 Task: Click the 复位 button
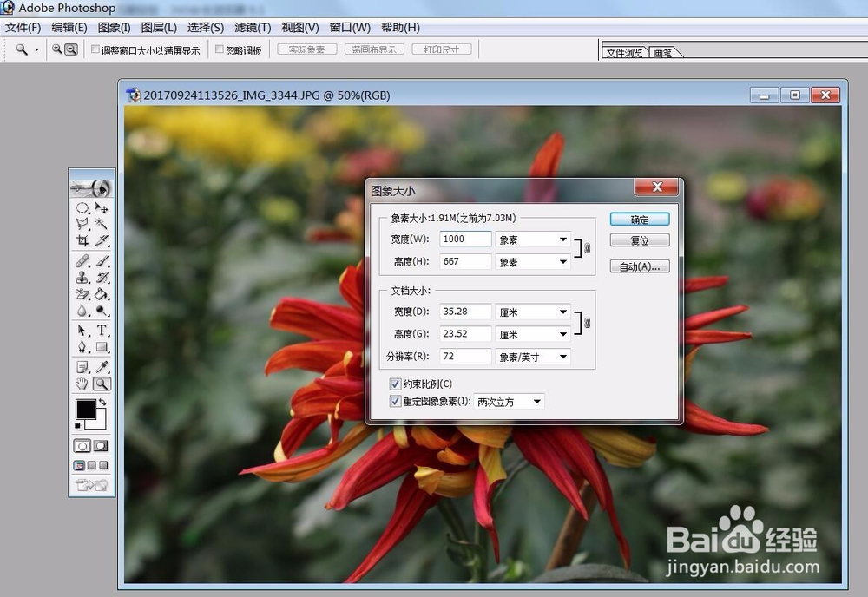coord(640,240)
